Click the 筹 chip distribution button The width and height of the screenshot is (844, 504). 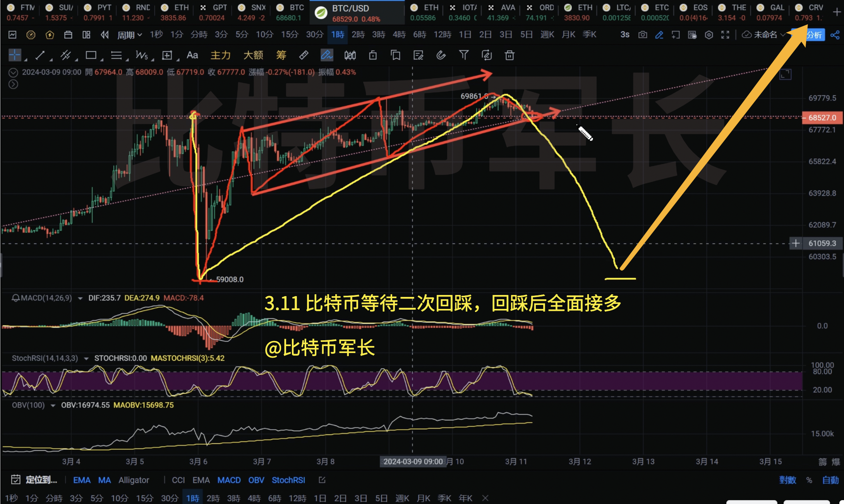pos(281,55)
